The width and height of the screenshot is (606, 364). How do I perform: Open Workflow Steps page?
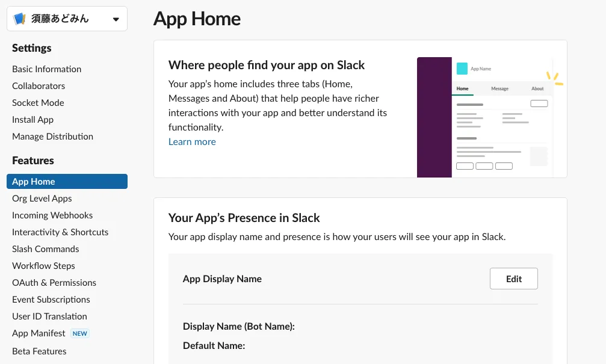(43, 266)
